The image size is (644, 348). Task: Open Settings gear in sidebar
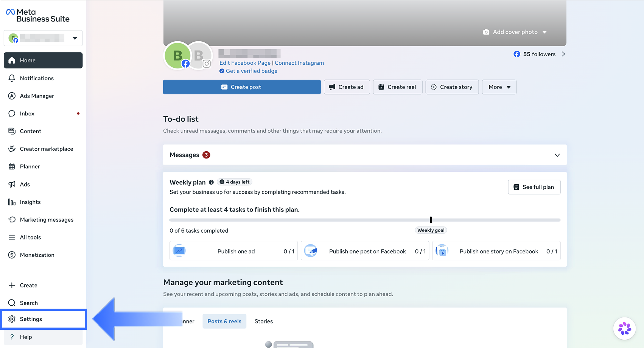[12, 319]
